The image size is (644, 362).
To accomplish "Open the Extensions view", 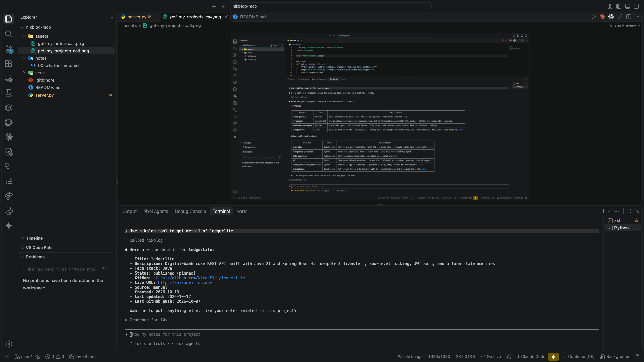I will point(9,63).
